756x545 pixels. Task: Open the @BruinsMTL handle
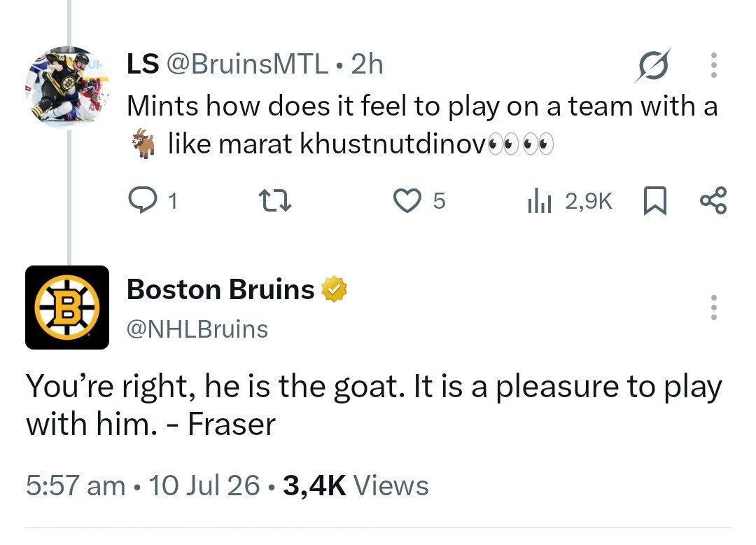pyautogui.click(x=247, y=64)
